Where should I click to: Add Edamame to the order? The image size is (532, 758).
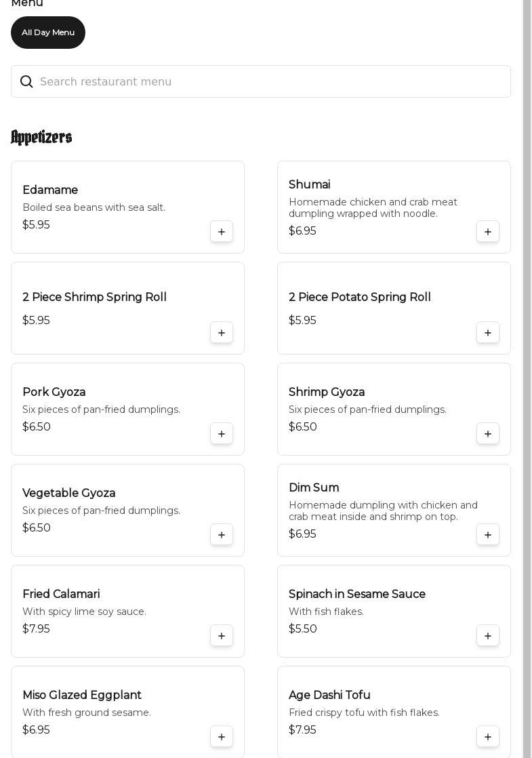coord(222,232)
